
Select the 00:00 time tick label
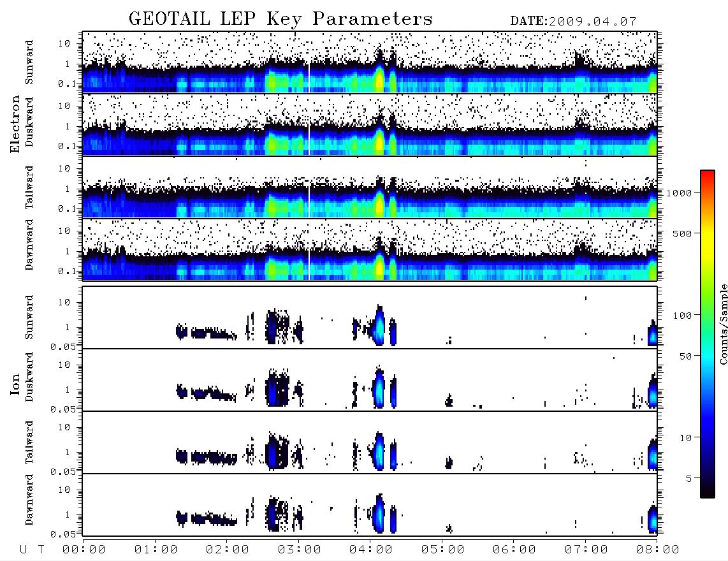tap(84, 550)
